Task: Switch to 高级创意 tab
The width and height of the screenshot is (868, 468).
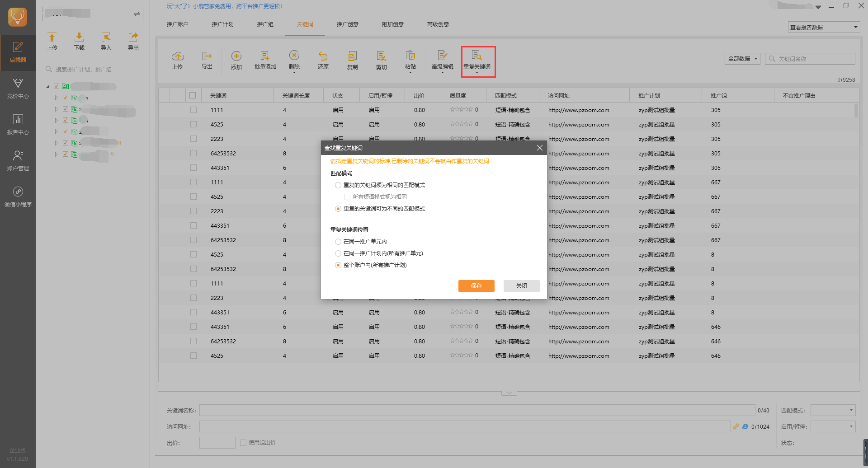Action: pos(438,24)
